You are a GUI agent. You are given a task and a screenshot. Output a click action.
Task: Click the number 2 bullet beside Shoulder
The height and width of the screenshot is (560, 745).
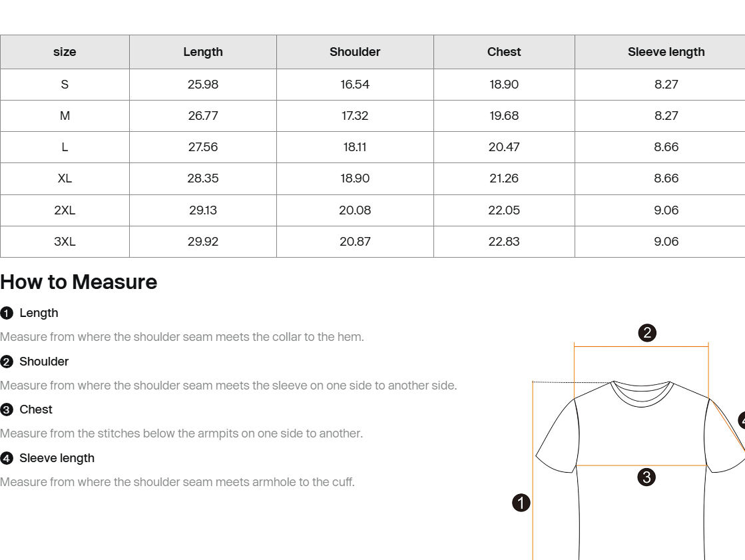pyautogui.click(x=7, y=362)
